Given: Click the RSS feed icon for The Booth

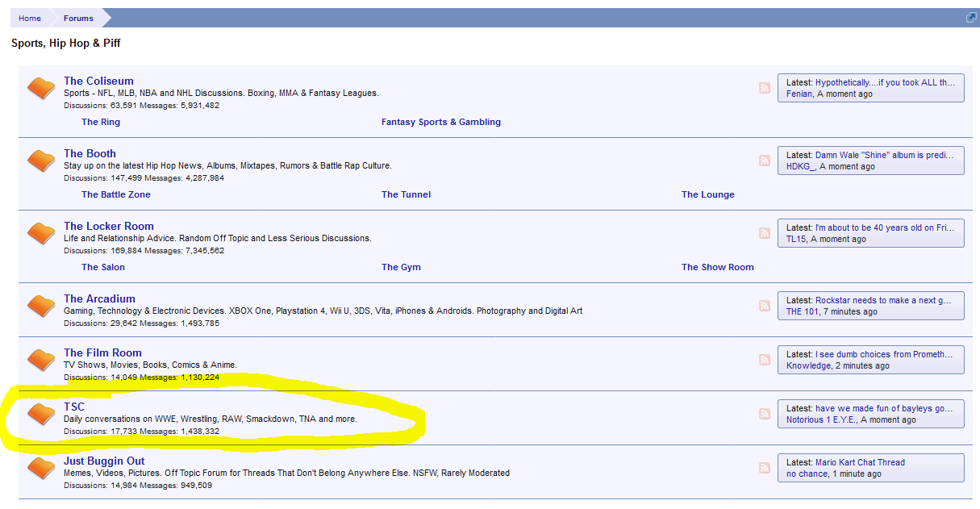Looking at the screenshot, I should click(764, 161).
